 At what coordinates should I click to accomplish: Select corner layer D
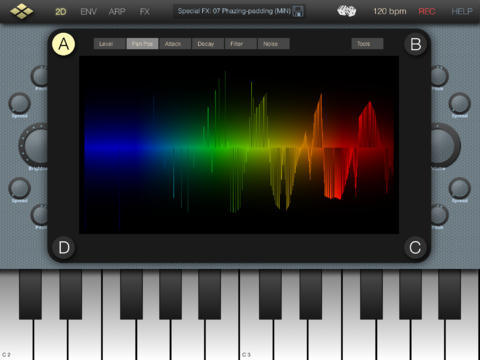click(64, 248)
